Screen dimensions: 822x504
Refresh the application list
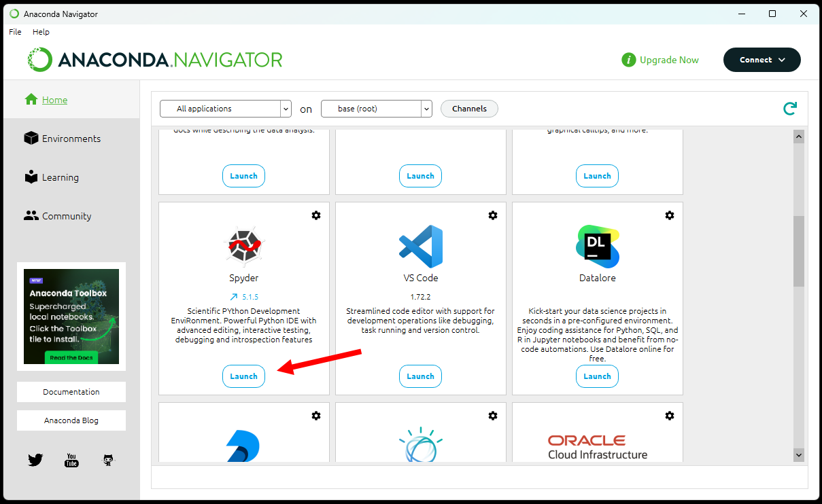789,109
